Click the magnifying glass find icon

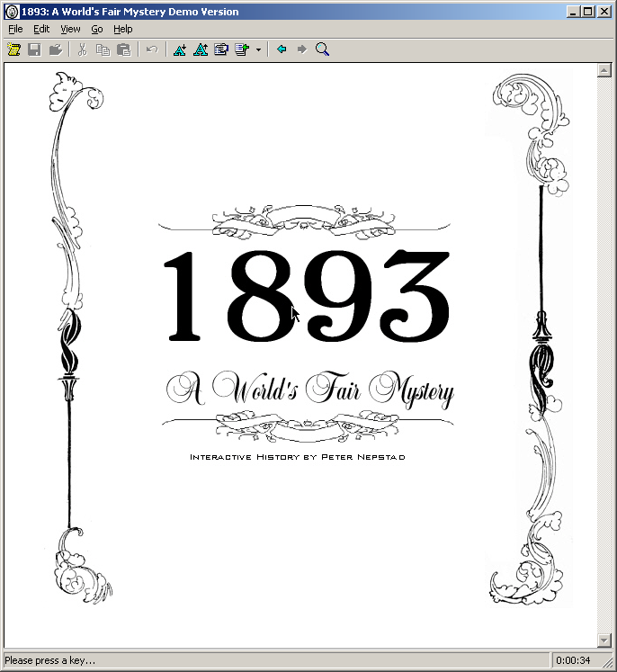[323, 49]
